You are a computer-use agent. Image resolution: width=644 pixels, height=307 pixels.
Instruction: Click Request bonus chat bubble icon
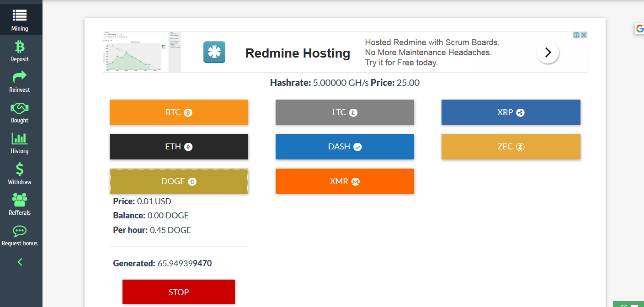pos(20,231)
